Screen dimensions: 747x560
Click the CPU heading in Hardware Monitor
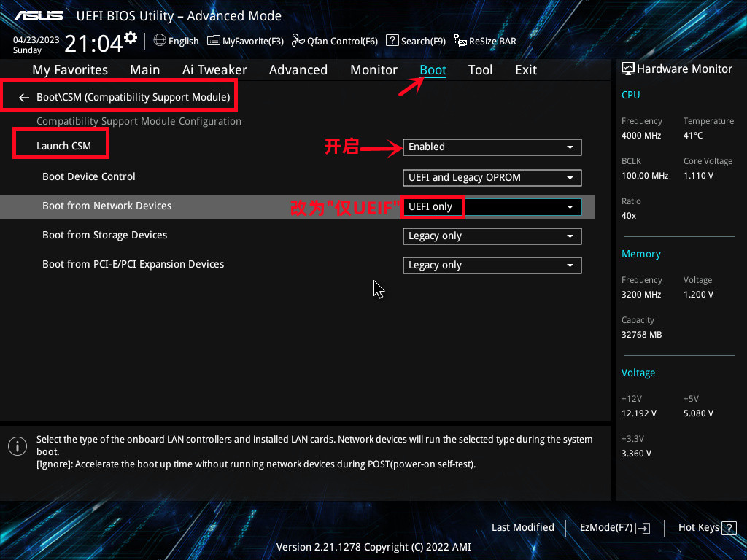[x=630, y=95]
